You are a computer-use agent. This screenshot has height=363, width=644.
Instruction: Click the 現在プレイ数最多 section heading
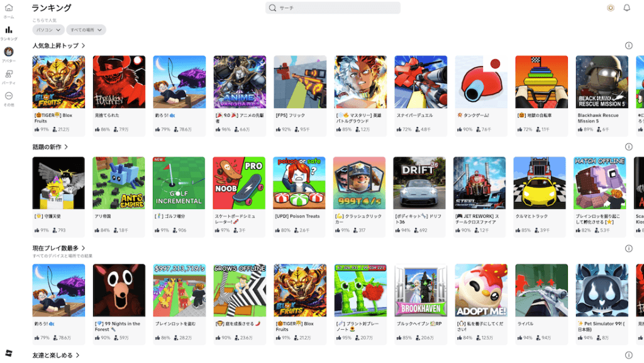pos(55,248)
